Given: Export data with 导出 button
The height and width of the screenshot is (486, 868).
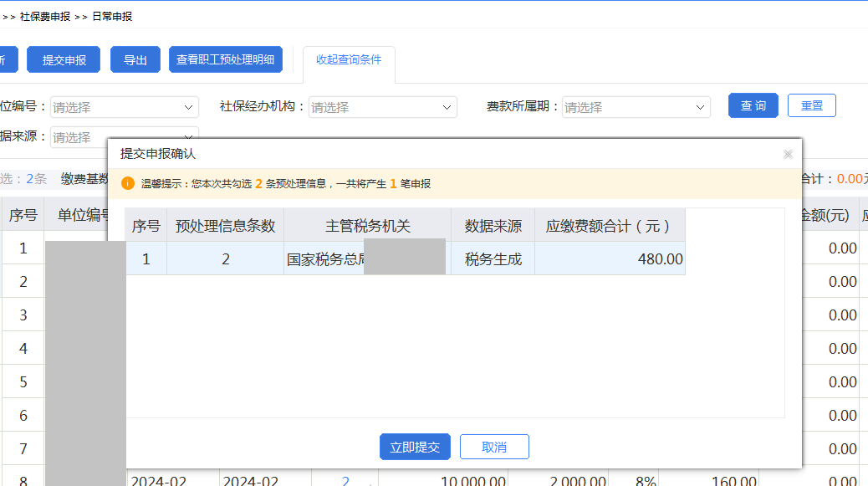Looking at the screenshot, I should click(135, 59).
